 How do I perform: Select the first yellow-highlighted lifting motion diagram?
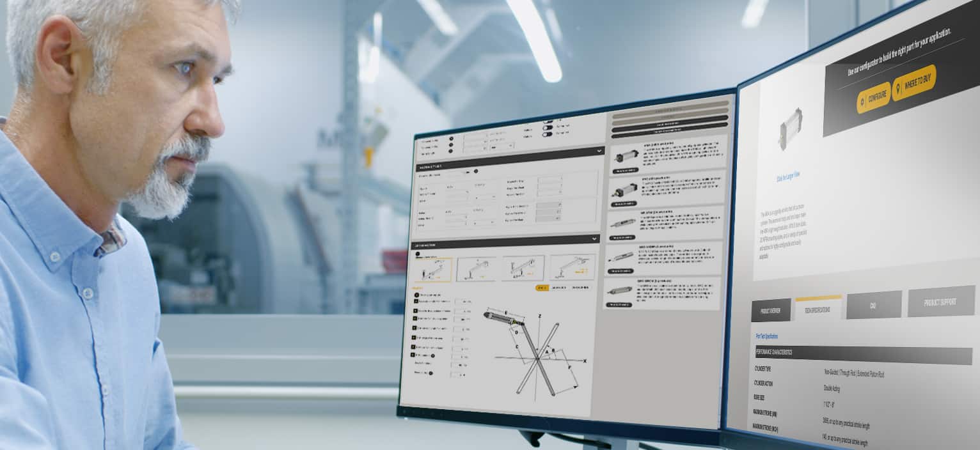pos(432,270)
